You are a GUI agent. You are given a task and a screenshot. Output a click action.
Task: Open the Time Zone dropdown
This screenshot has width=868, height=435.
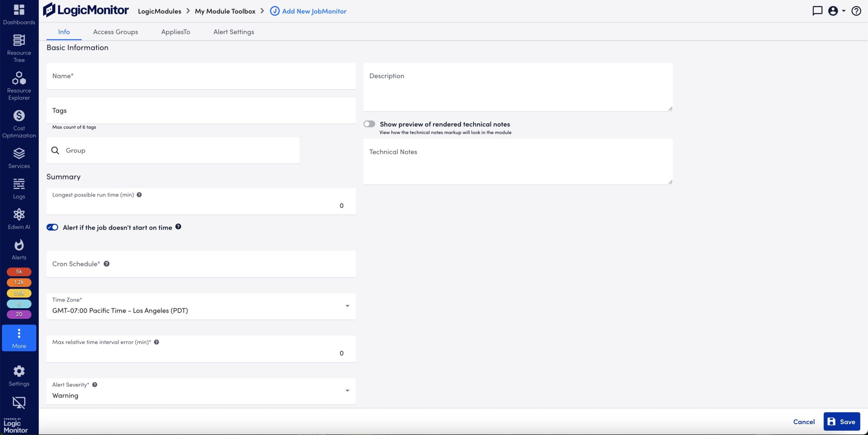347,306
